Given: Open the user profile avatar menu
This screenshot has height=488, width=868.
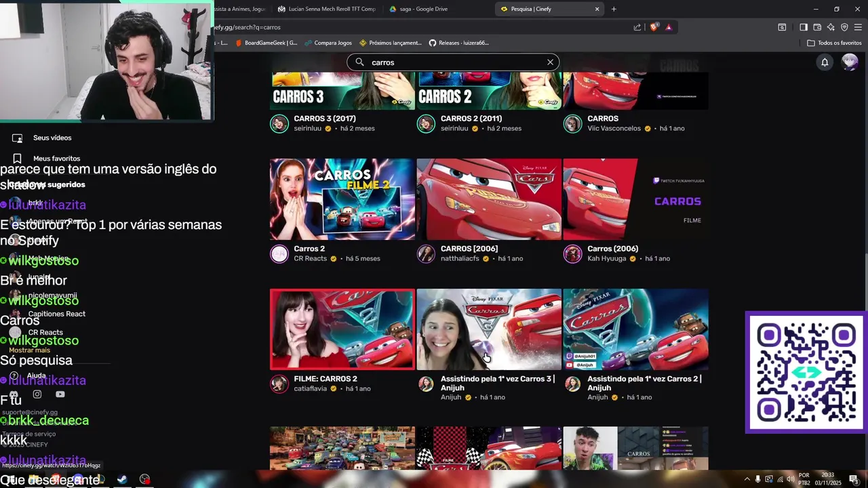Looking at the screenshot, I should click(849, 62).
